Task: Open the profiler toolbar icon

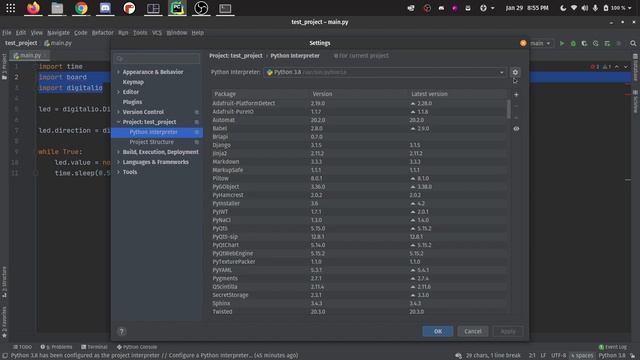Action: coord(596,43)
